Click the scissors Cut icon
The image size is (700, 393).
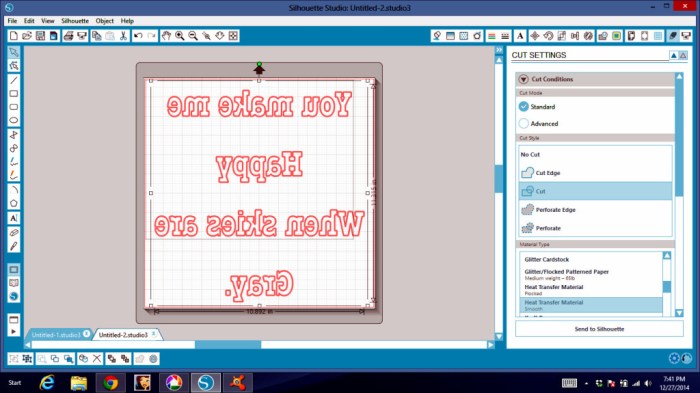[x=123, y=36]
